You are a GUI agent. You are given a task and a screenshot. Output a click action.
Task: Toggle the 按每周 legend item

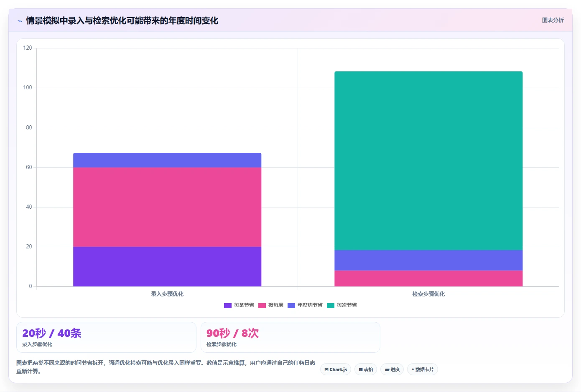coord(271,305)
